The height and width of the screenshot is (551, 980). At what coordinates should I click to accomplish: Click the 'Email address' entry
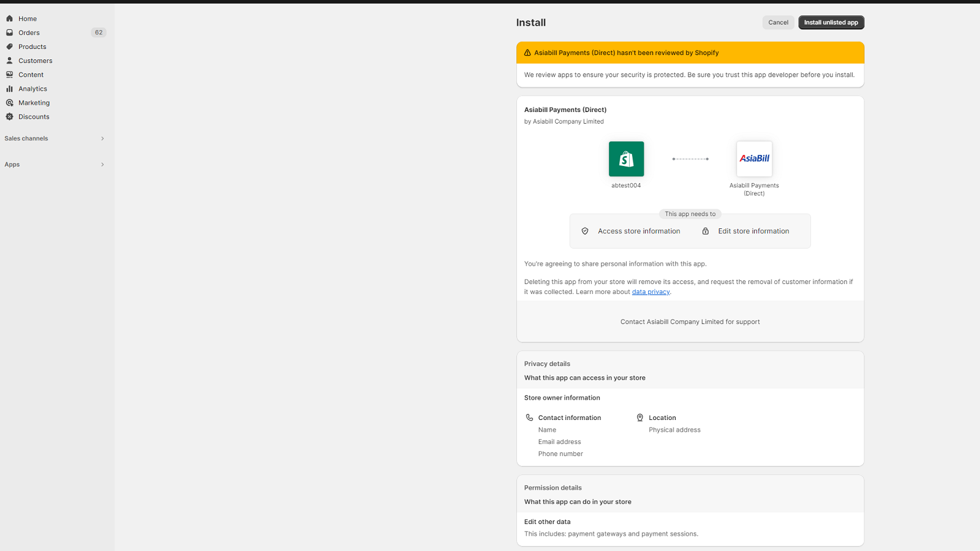click(x=560, y=442)
